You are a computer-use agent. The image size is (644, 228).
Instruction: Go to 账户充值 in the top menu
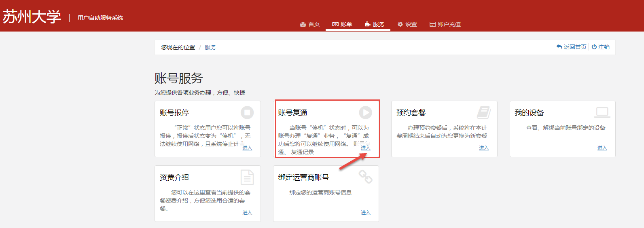[x=445, y=24]
